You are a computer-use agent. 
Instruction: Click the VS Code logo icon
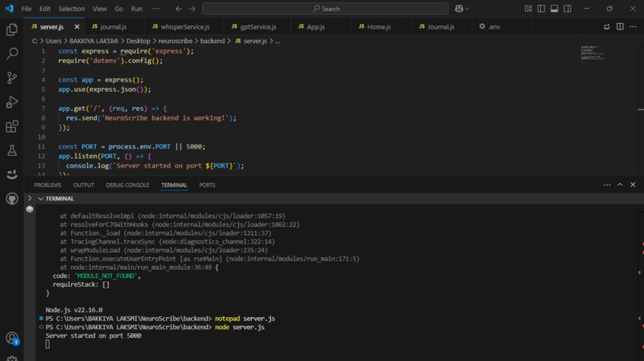point(9,9)
